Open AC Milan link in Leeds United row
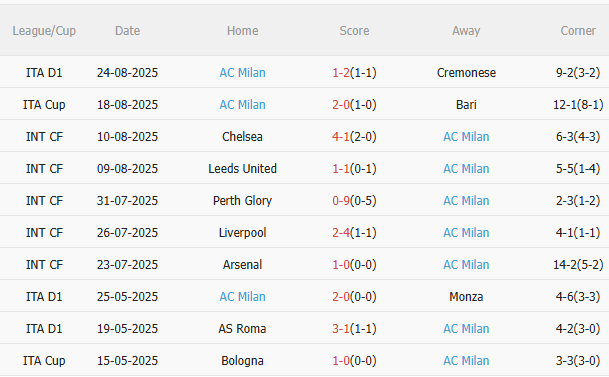This screenshot has width=609, height=377. pos(466,169)
